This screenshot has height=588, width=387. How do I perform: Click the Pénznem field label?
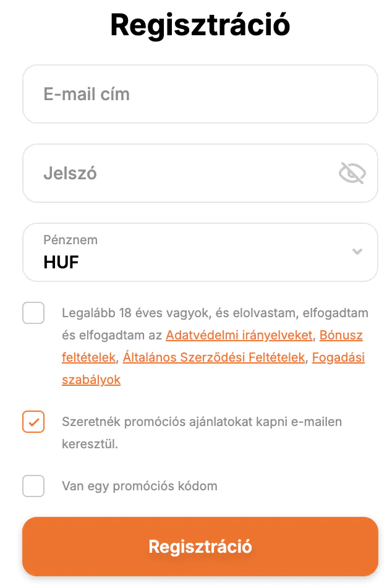point(70,240)
